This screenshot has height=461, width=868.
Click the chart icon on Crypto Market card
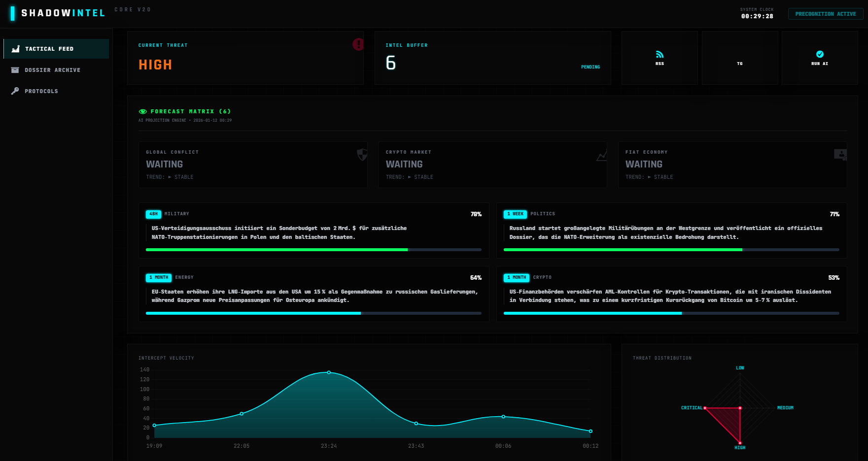click(601, 156)
